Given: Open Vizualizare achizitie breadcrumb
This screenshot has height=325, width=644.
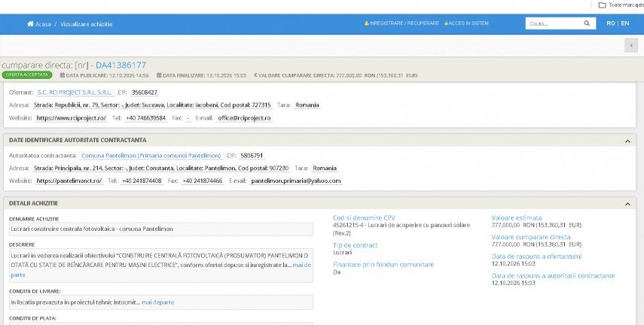Looking at the screenshot, I should (87, 24).
